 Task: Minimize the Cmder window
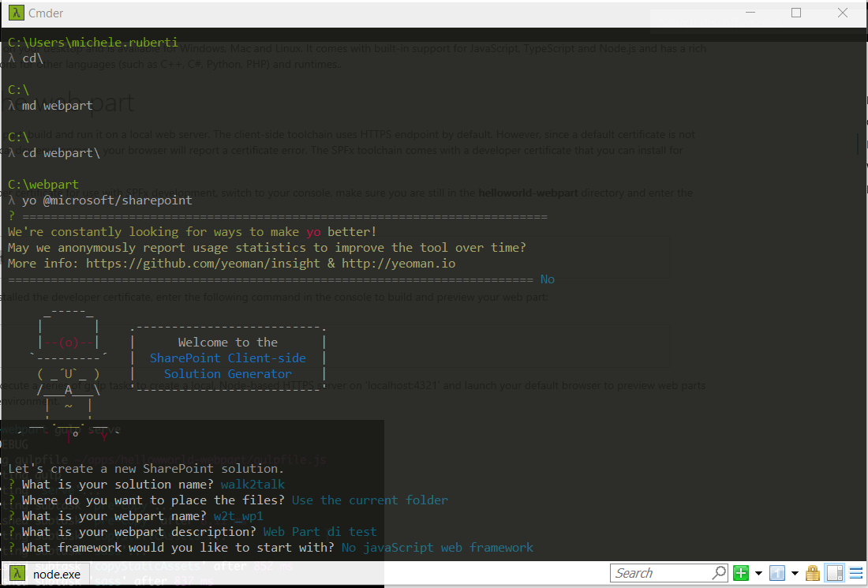pos(751,13)
